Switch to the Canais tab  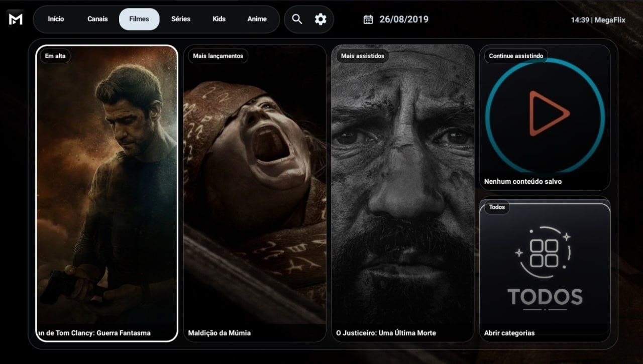[97, 19]
